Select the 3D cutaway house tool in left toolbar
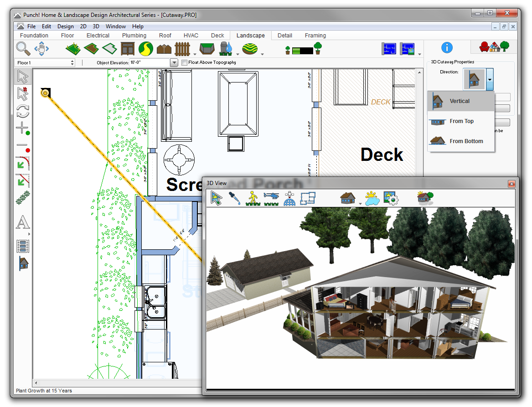Viewport: 532px width, 407px height. pos(23,263)
